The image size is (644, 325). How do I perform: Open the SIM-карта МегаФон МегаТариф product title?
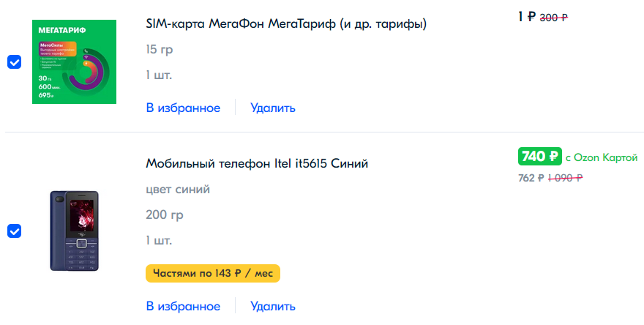click(286, 24)
